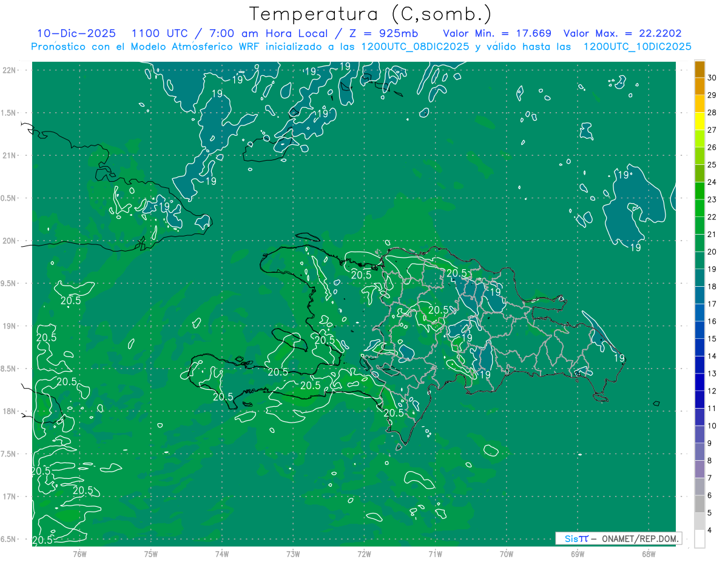The width and height of the screenshot is (728, 562).
Task: Click the "71W" longitude axis label
Action: tap(435, 554)
